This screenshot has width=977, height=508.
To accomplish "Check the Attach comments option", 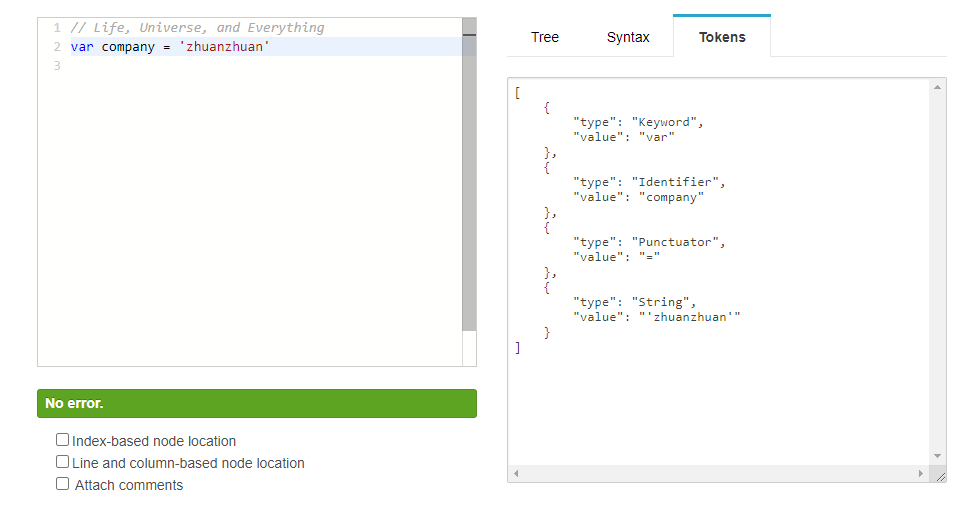I will [x=63, y=484].
